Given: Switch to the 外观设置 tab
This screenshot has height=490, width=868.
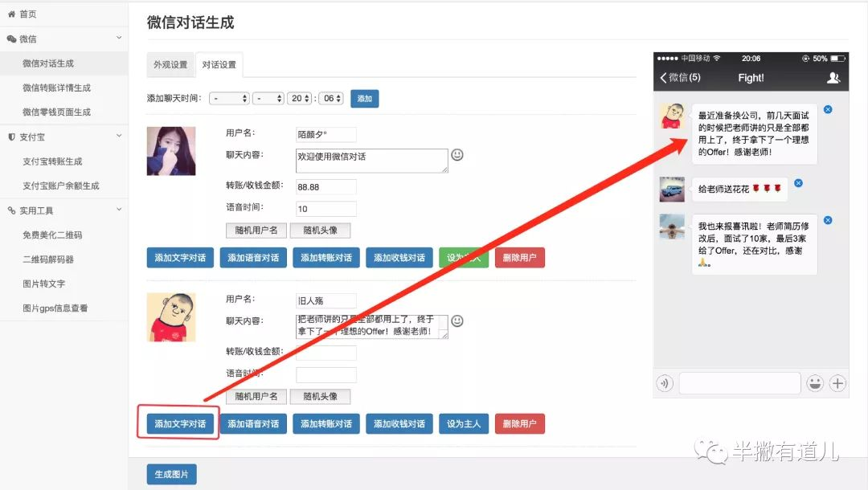Looking at the screenshot, I should pos(170,65).
